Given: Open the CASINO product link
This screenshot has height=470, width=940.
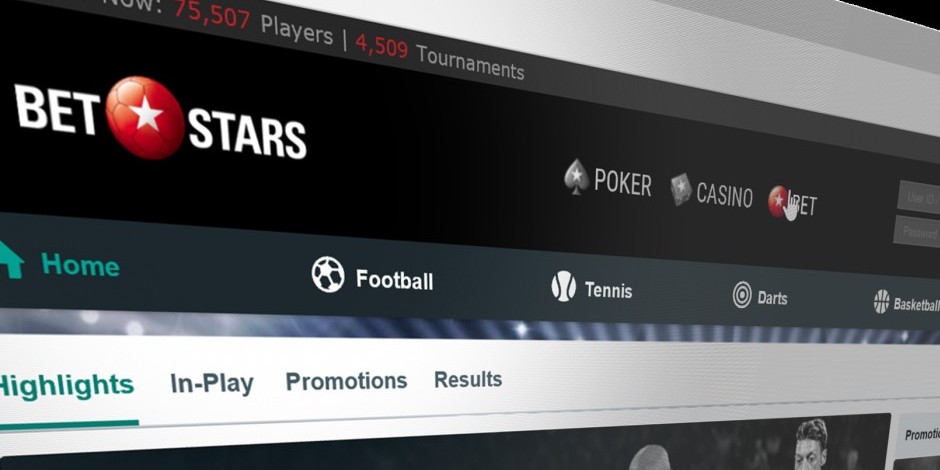Looking at the screenshot, I should coord(724,195).
